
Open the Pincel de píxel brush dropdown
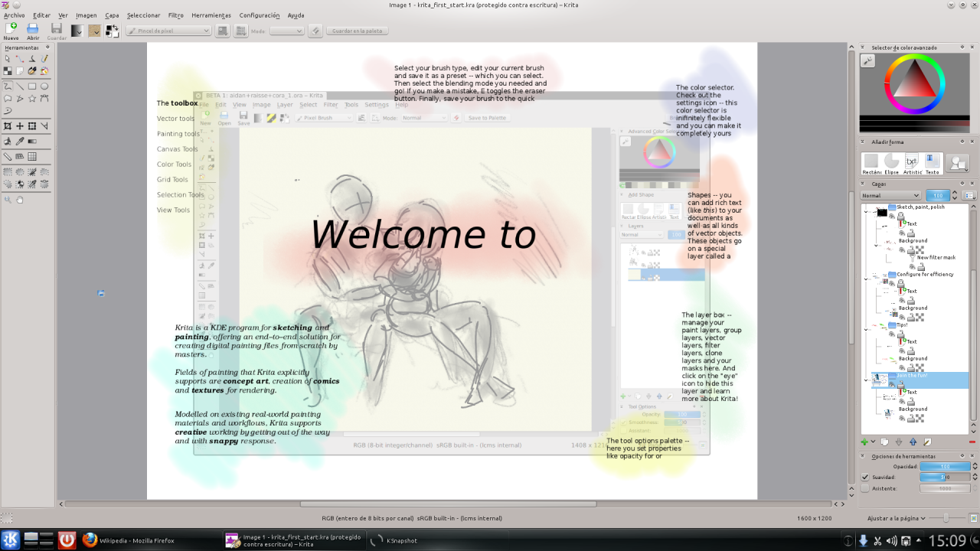[x=168, y=31]
